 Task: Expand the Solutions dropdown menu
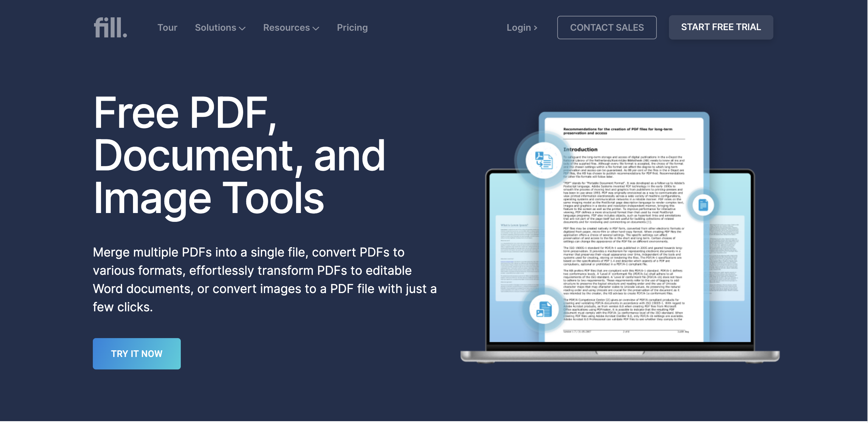(x=220, y=27)
